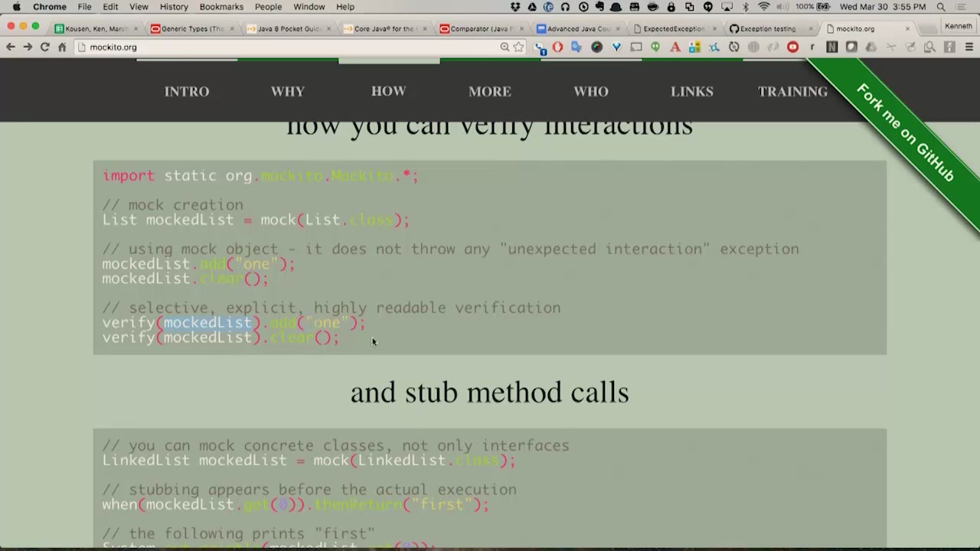Switch to the Java 8 Pocket Guide tab

click(288, 29)
